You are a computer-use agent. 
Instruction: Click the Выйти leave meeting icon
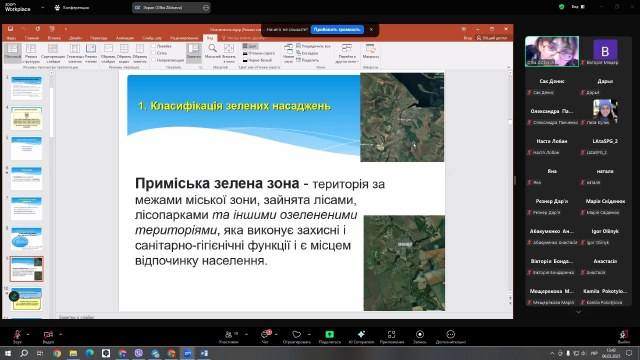coord(623,334)
